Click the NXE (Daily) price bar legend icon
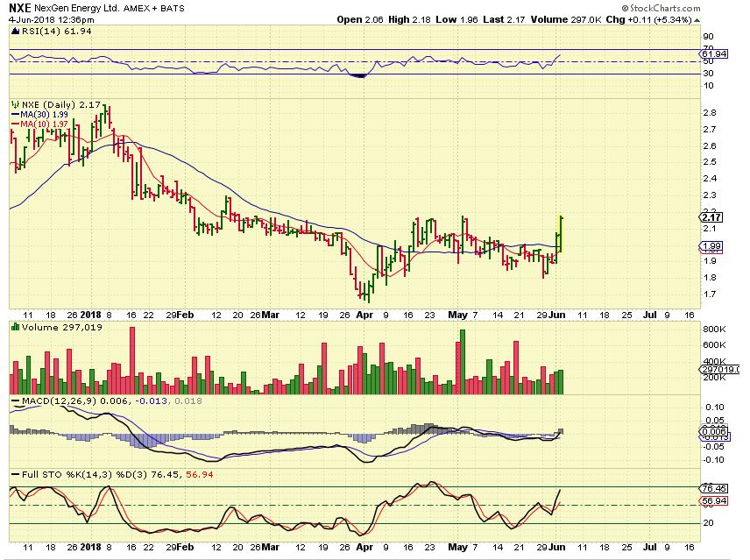The height and width of the screenshot is (560, 750). point(15,104)
